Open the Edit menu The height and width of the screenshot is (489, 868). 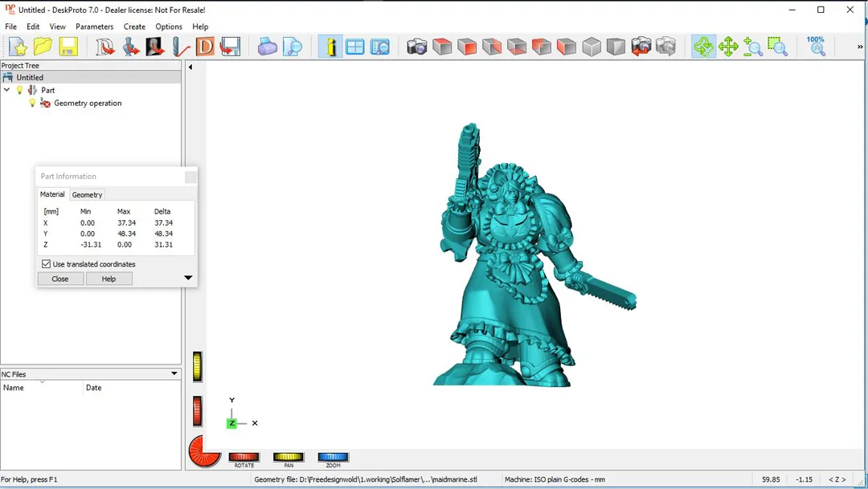click(33, 26)
